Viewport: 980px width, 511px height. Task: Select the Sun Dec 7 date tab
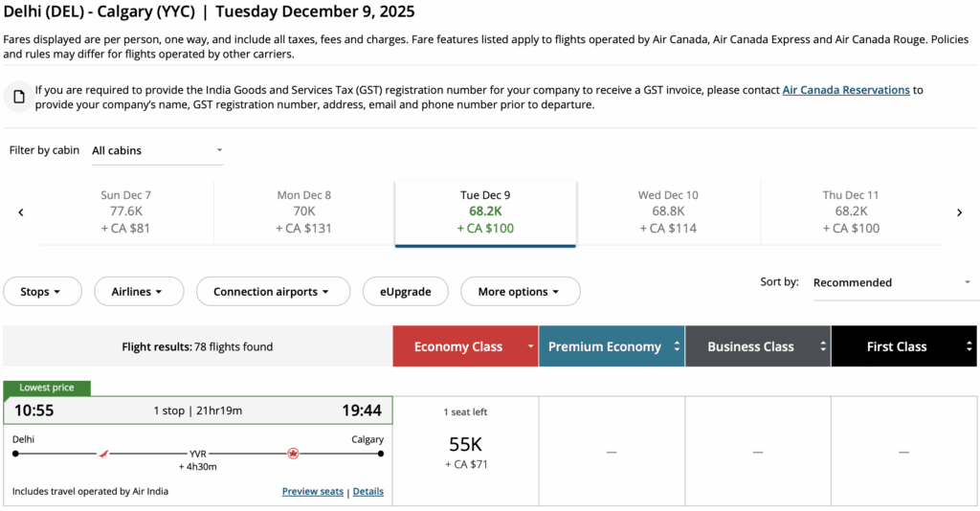pos(125,211)
